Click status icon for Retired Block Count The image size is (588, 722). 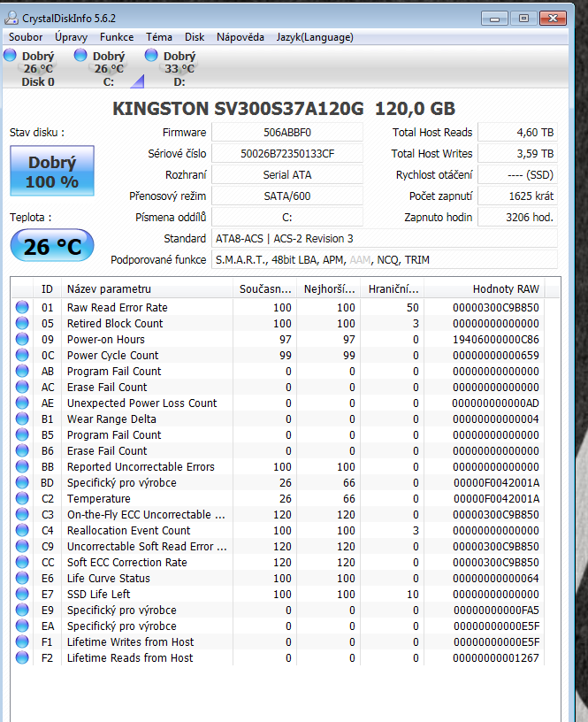(x=22, y=323)
